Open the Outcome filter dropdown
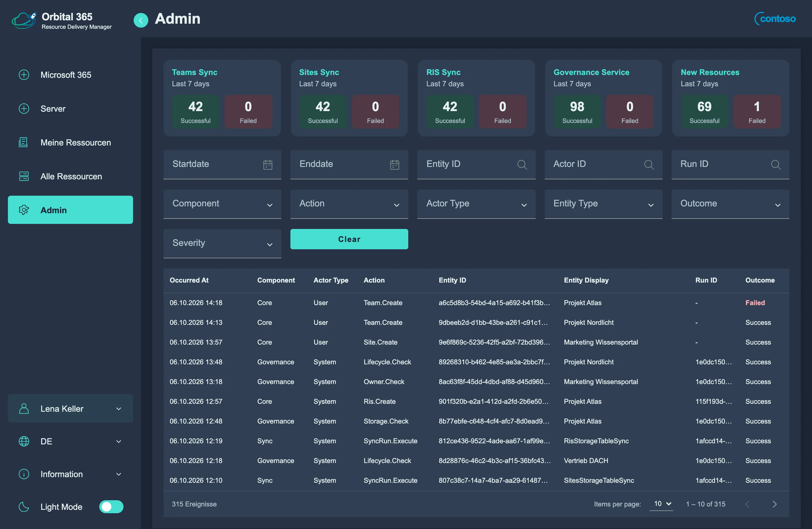 [x=730, y=204]
